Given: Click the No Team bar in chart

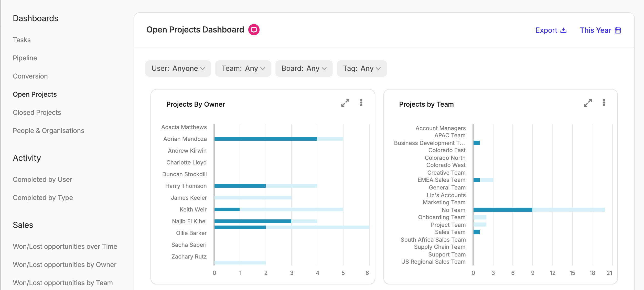Looking at the screenshot, I should pos(503,210).
